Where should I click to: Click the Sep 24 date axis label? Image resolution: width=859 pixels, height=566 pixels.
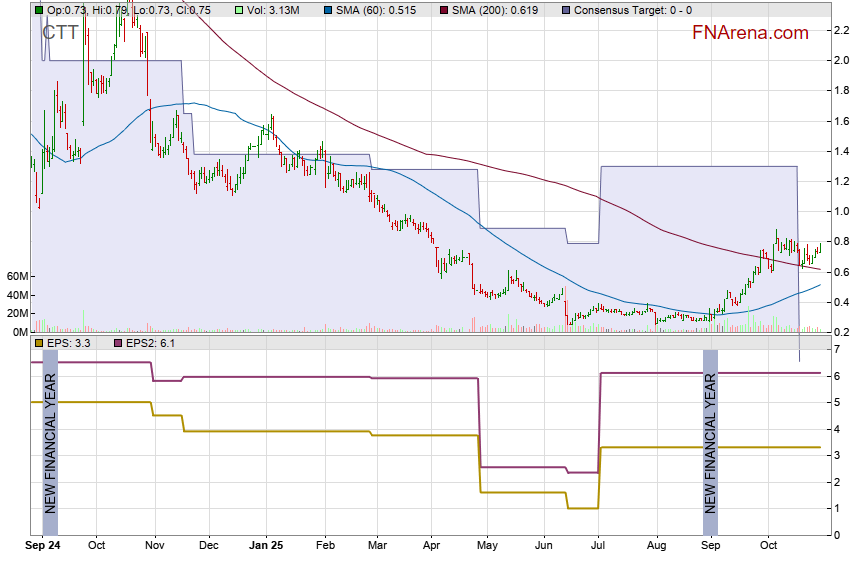pyautogui.click(x=42, y=546)
